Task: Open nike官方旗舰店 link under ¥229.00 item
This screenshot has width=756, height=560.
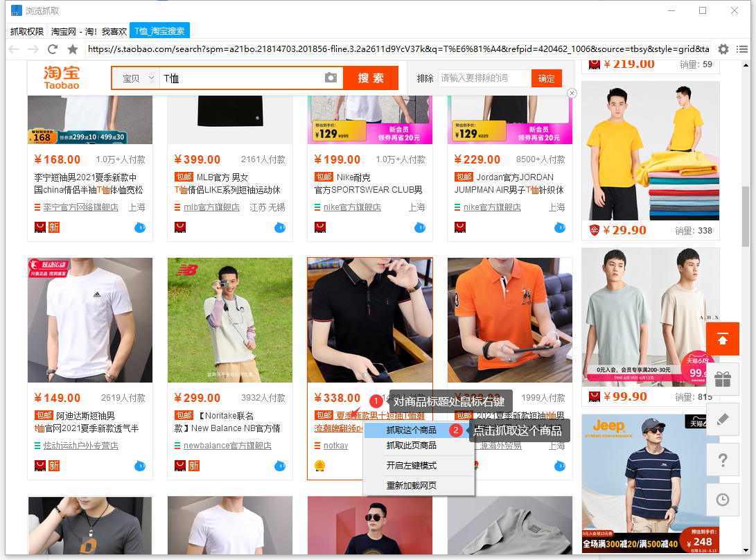Action: 492,207
